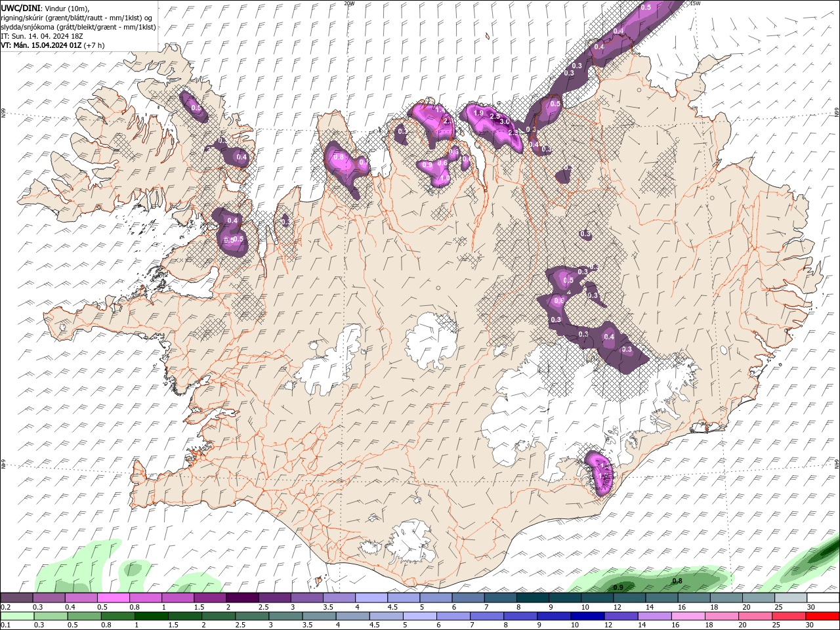The image size is (840, 630).
Task: Pick the upper-row swatch between 25 and 30
Action: pyautogui.click(x=791, y=598)
